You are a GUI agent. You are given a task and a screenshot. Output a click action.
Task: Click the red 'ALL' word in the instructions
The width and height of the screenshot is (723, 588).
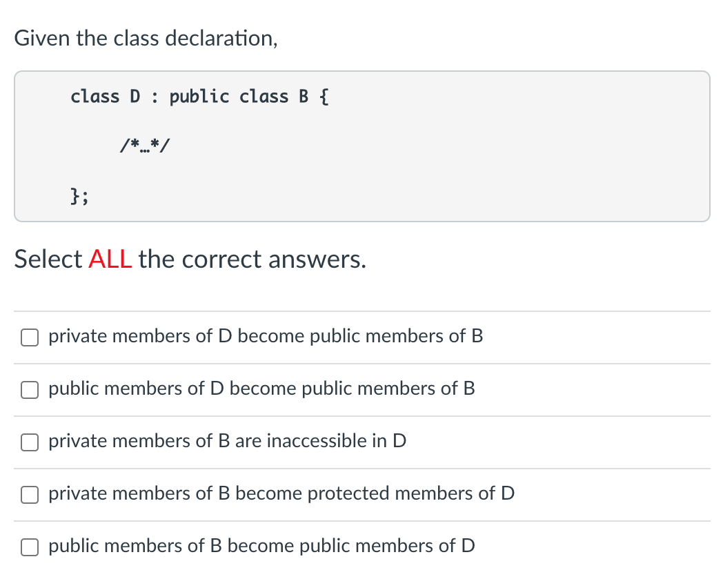110,259
